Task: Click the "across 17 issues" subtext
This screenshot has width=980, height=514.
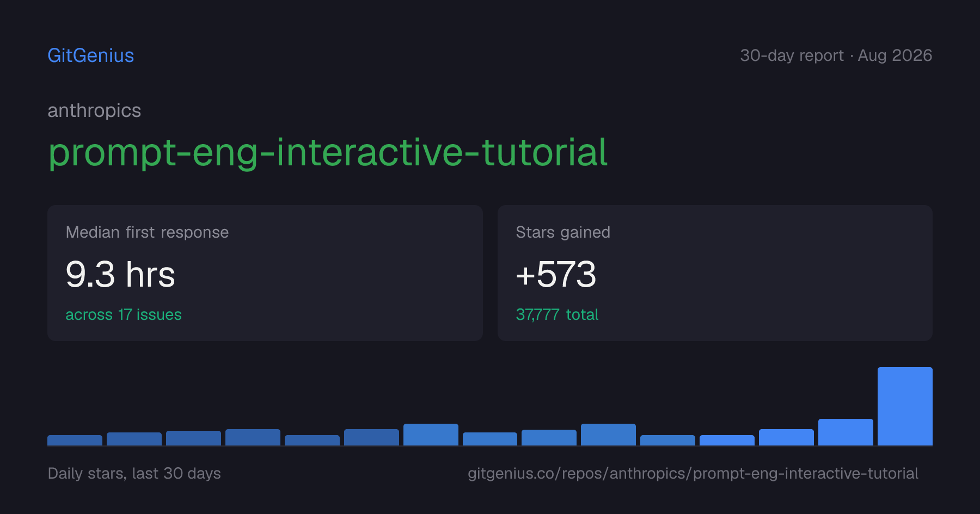Action: pyautogui.click(x=124, y=314)
